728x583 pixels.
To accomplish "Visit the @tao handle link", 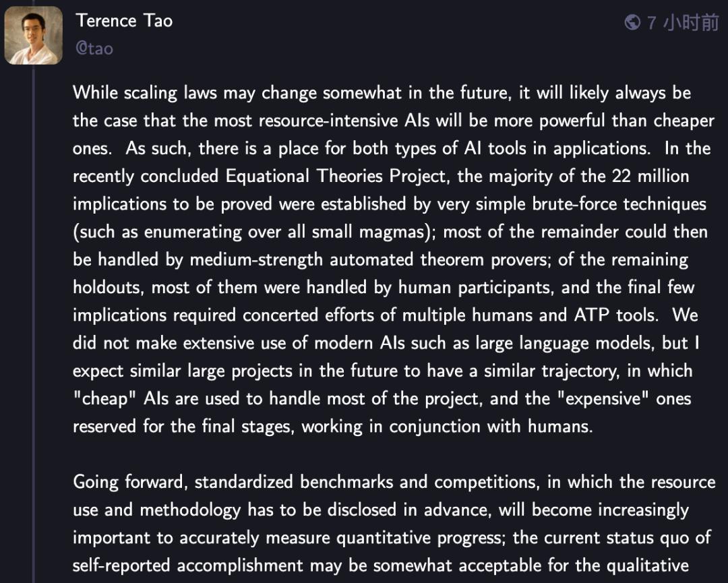I will pos(94,49).
